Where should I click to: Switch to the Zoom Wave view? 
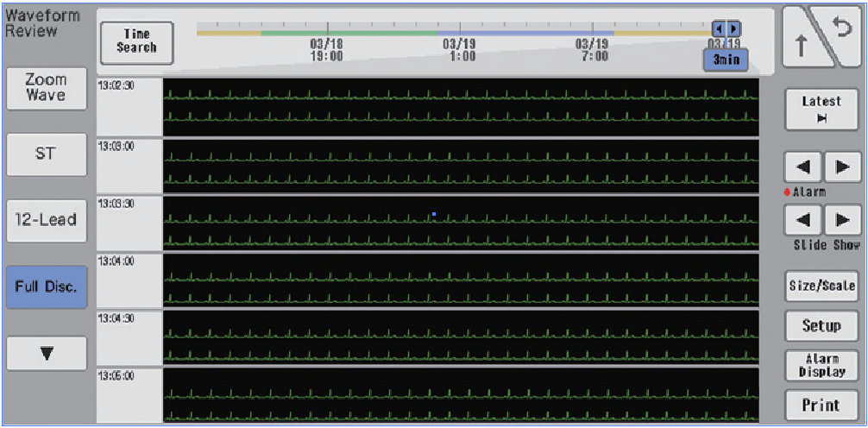pyautogui.click(x=47, y=88)
